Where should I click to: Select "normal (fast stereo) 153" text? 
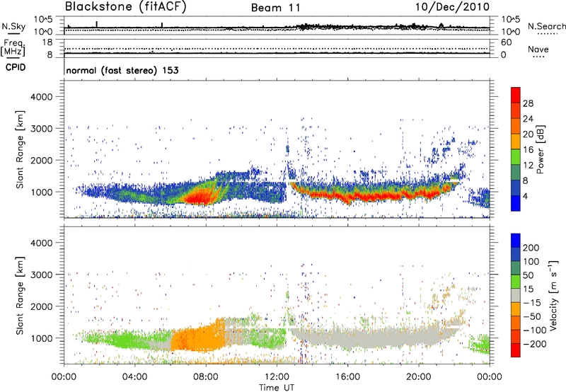(x=122, y=70)
